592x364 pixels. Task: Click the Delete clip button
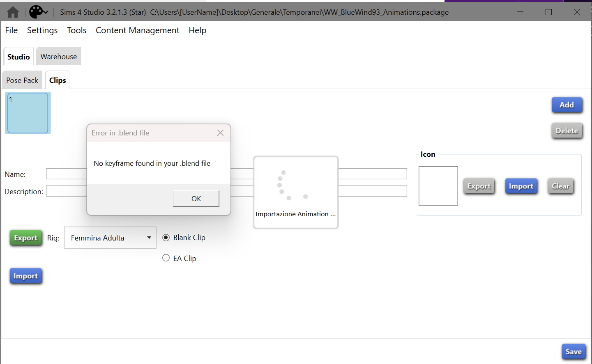tap(567, 131)
